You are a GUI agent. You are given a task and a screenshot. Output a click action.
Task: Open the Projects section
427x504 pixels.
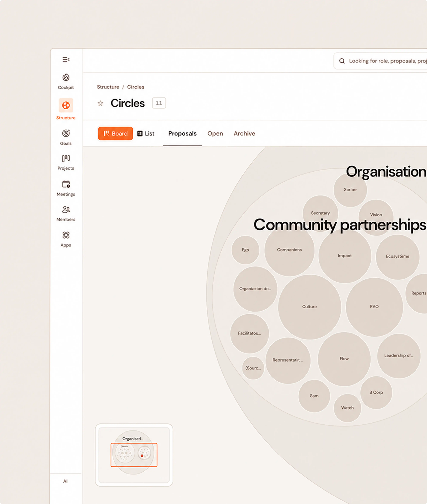66,162
